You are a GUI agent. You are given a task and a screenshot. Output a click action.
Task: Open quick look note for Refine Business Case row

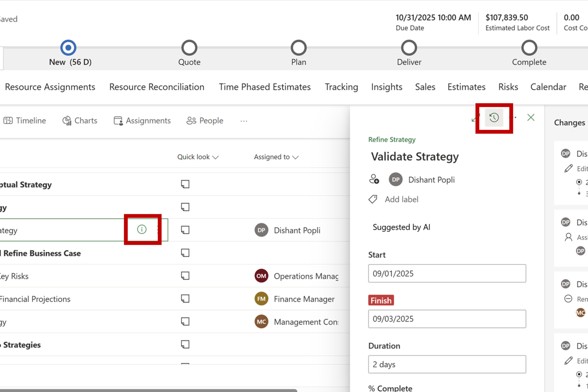click(185, 253)
